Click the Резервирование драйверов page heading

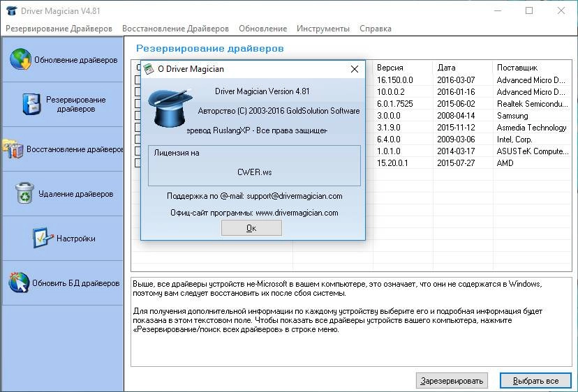[x=209, y=48]
